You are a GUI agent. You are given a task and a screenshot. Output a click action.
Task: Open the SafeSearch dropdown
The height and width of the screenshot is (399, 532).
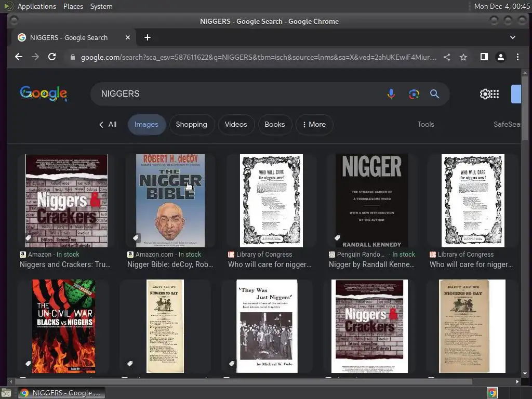click(x=507, y=125)
